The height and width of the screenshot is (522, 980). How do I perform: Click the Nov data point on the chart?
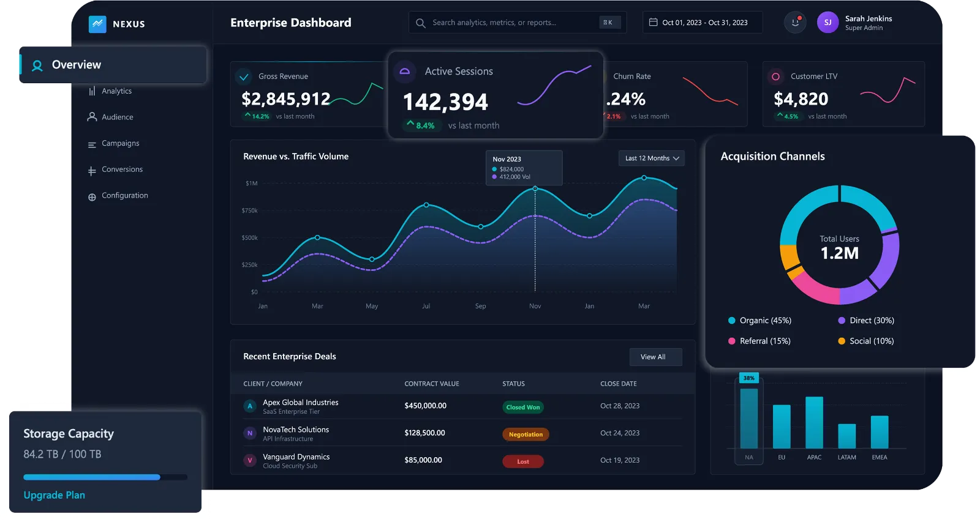pyautogui.click(x=535, y=188)
